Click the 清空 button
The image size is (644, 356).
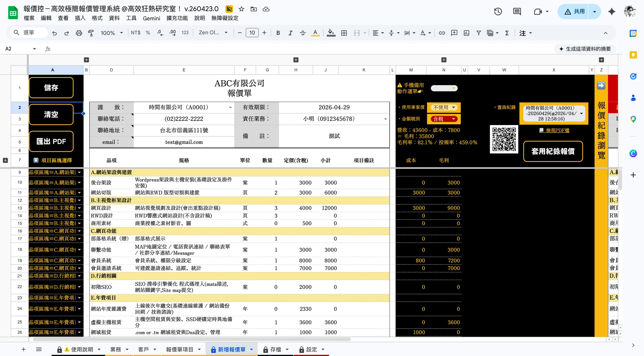(51, 115)
